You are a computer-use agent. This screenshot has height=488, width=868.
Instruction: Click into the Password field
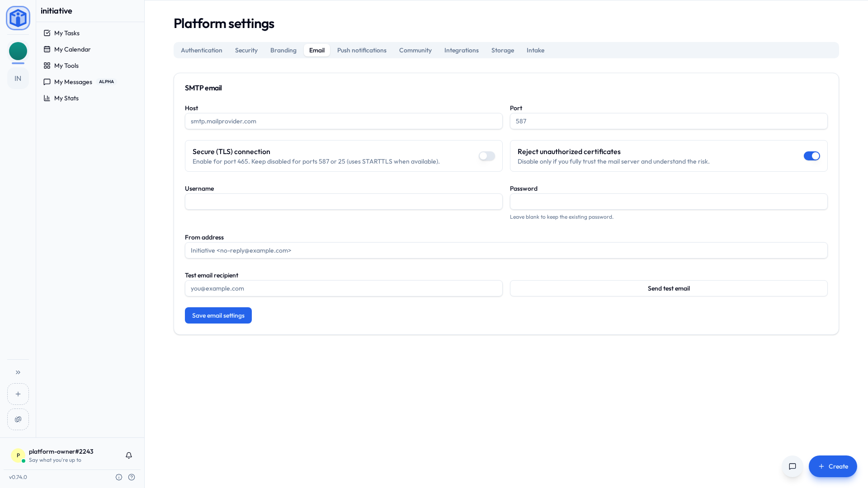(669, 202)
